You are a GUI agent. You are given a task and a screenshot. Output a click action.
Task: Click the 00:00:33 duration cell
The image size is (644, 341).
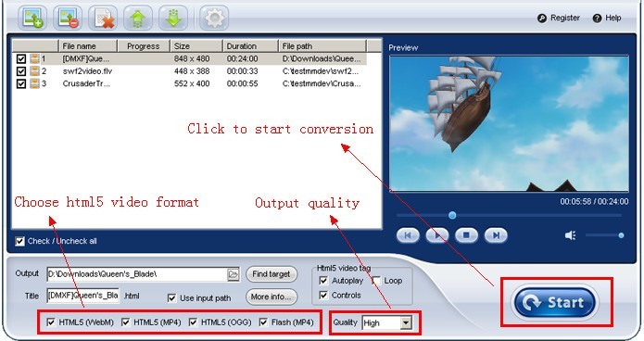pos(243,71)
